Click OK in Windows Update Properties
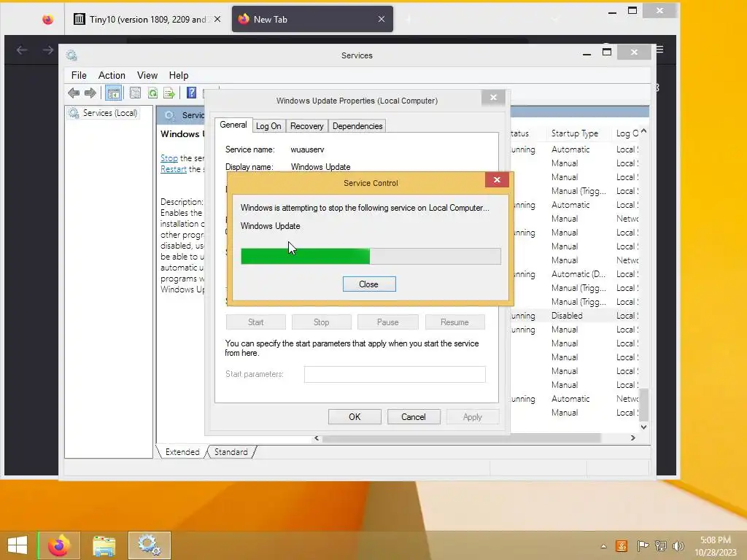The height and width of the screenshot is (560, 747). point(355,417)
